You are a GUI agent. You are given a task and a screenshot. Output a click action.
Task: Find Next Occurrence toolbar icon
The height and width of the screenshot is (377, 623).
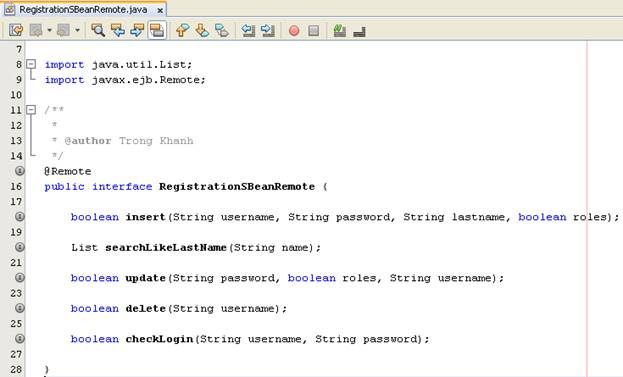tap(137, 31)
